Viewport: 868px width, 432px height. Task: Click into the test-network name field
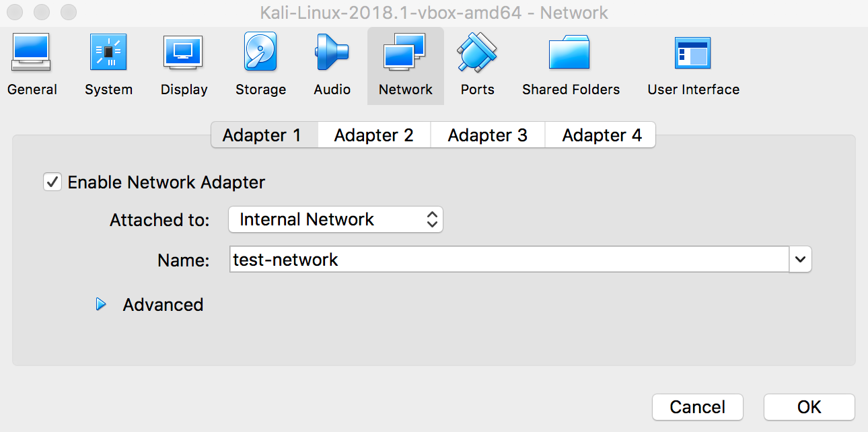click(x=509, y=260)
